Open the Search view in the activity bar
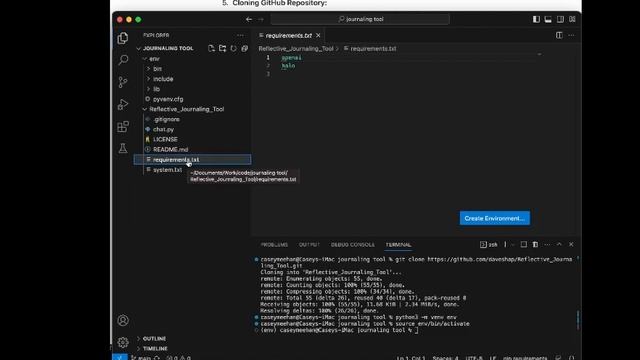 pos(123,60)
